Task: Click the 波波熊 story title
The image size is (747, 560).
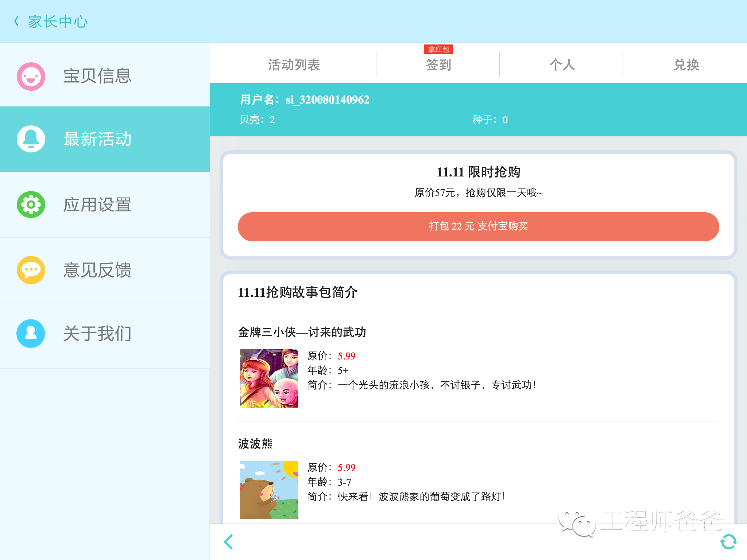Action: click(x=255, y=444)
